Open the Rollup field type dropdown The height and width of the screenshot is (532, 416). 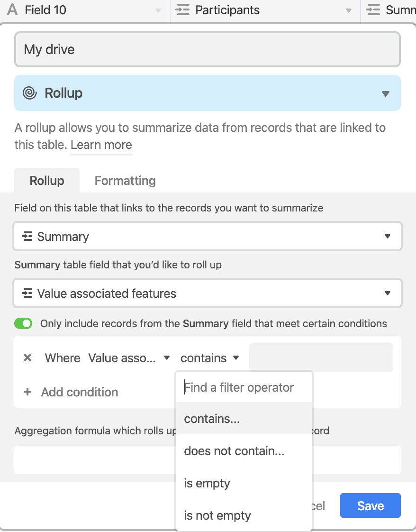[208, 93]
